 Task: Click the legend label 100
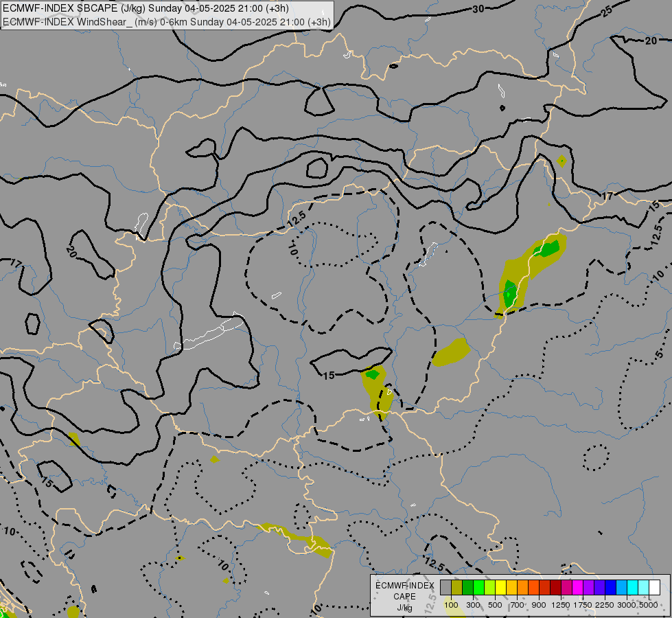tap(451, 605)
